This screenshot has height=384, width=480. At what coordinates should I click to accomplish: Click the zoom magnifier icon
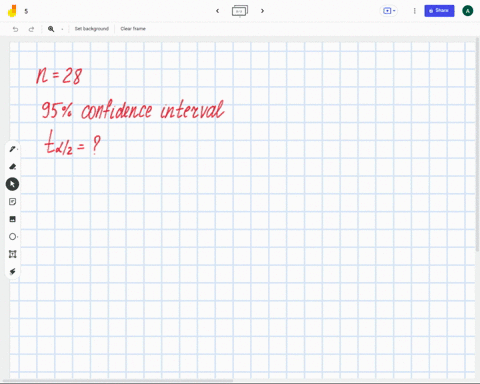tap(51, 29)
